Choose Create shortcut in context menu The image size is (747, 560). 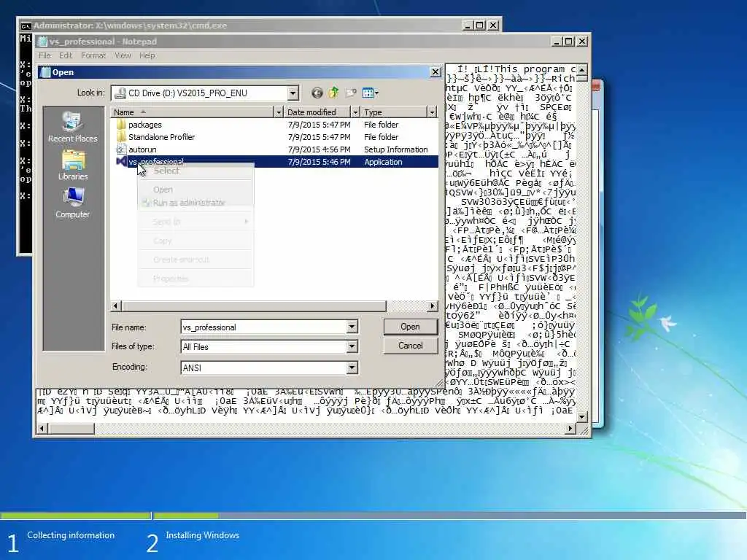[x=196, y=260]
